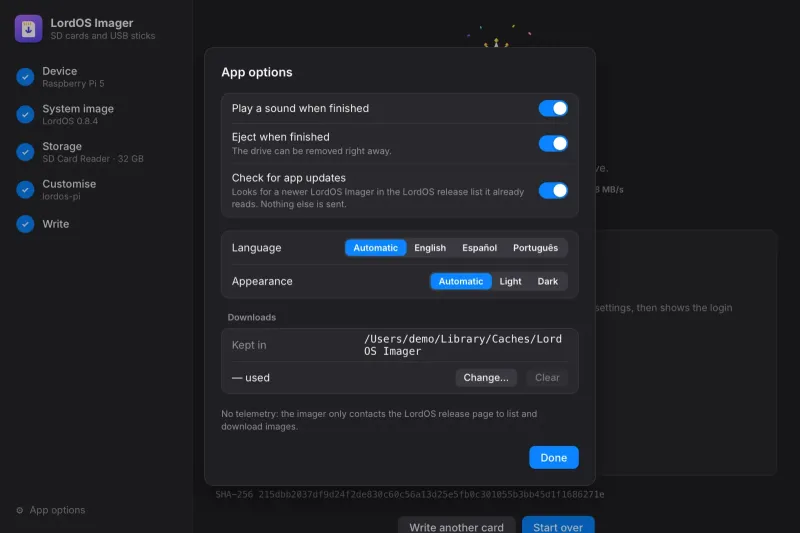
Task: Click 'lordos-pi' subtitle
Action: coord(61,196)
